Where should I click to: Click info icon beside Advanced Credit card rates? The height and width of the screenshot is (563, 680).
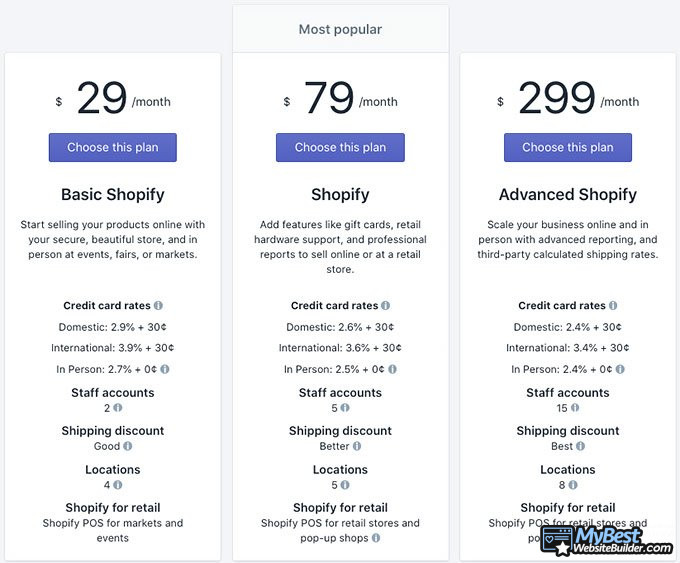click(x=614, y=306)
